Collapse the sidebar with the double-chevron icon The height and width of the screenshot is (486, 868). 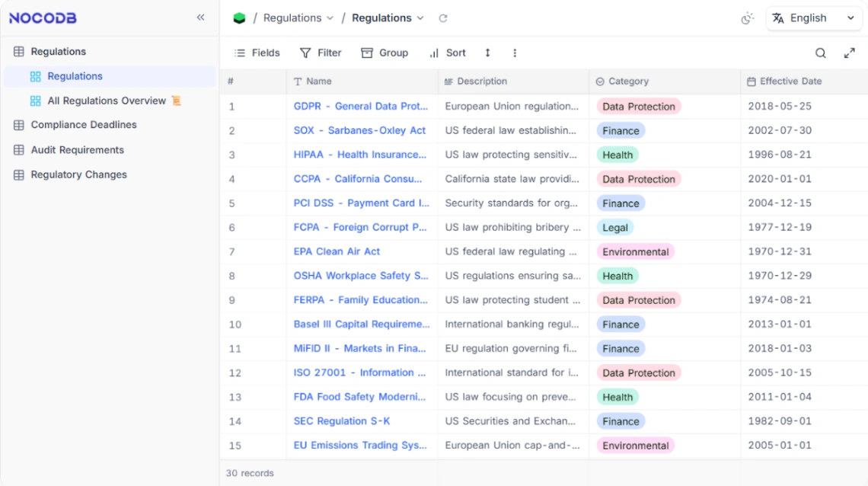pyautogui.click(x=200, y=17)
